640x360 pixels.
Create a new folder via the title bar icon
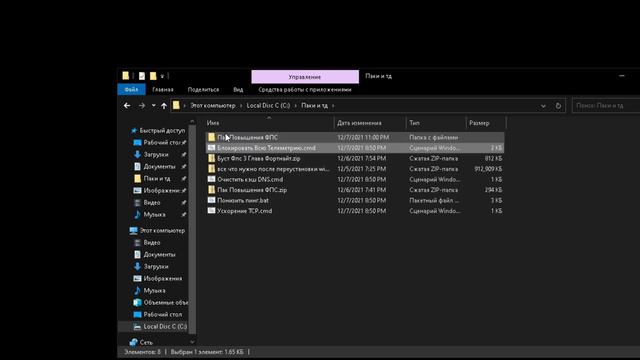pos(153,76)
